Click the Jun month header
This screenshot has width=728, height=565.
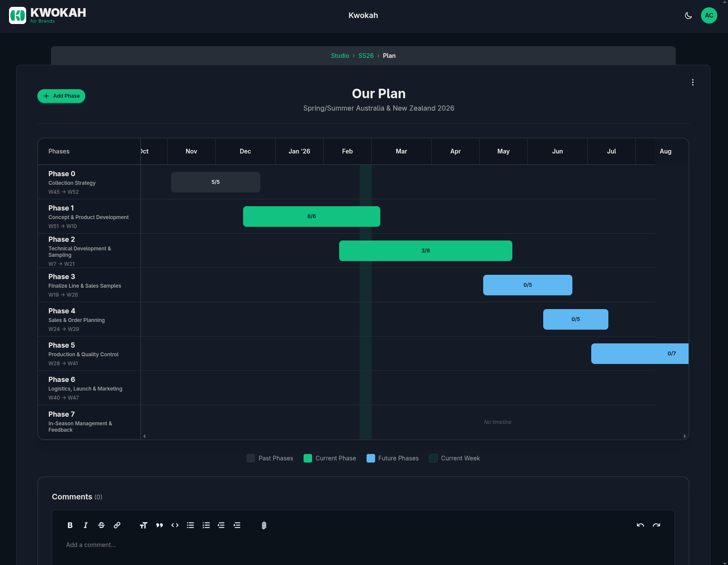tap(557, 151)
